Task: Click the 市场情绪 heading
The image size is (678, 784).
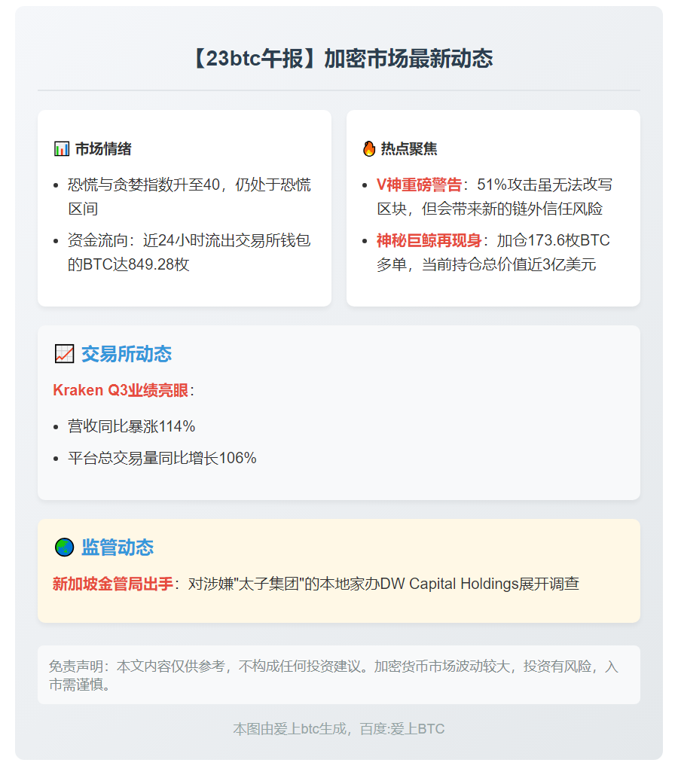Action: pyautogui.click(x=103, y=149)
